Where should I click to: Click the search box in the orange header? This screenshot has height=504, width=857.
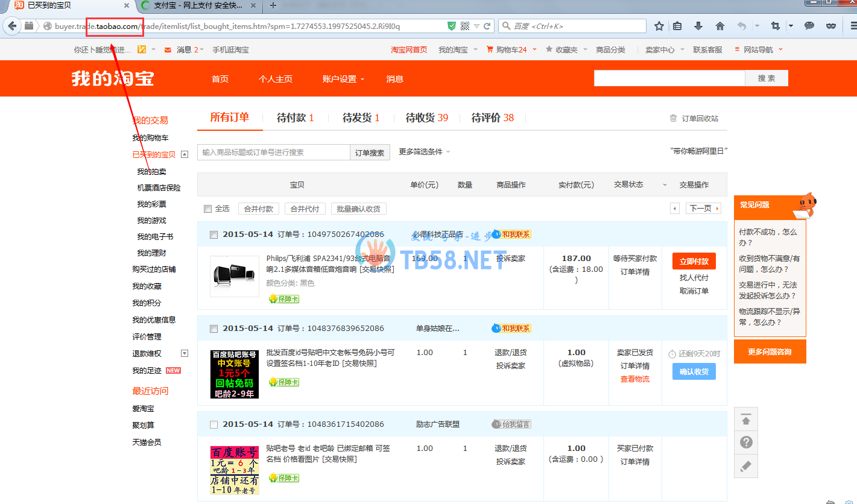[x=669, y=78]
